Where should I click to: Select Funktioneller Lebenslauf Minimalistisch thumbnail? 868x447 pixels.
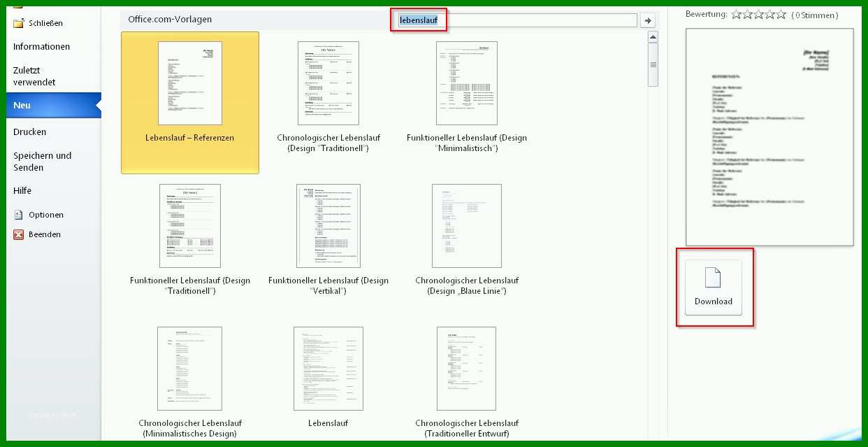(x=467, y=83)
